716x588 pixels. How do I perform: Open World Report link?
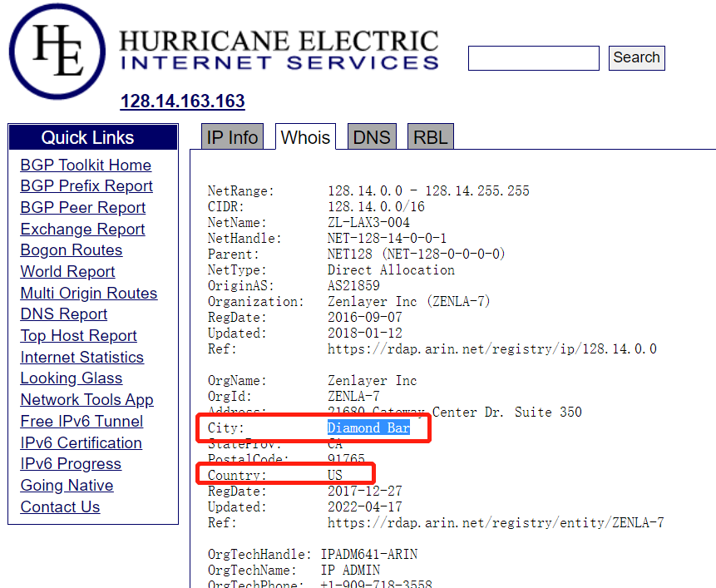pos(67,271)
